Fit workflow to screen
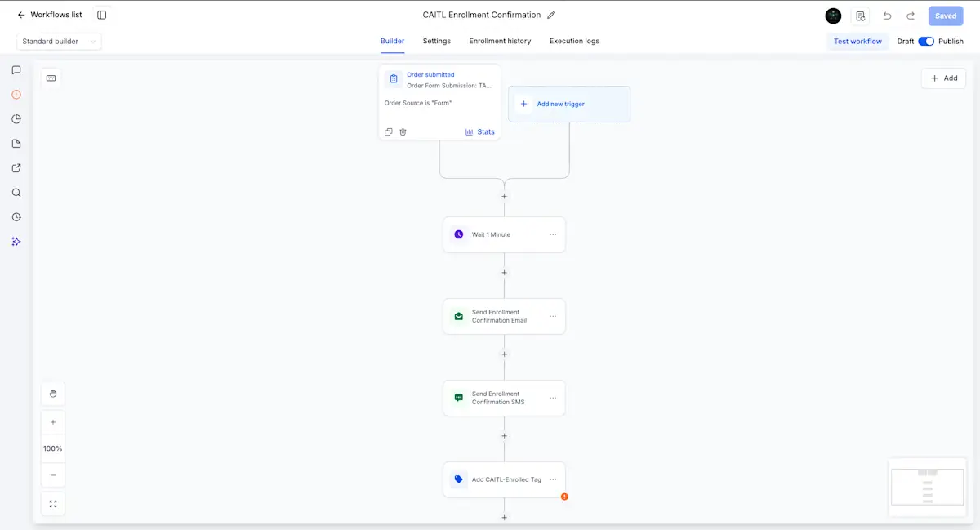Image resolution: width=980 pixels, height=530 pixels. [x=53, y=504]
